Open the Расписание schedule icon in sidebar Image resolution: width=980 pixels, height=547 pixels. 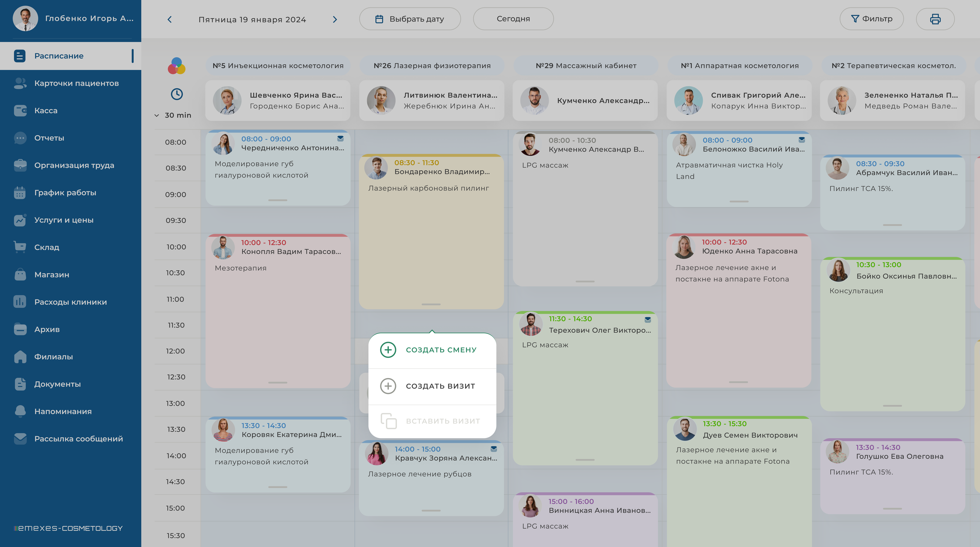coord(20,56)
